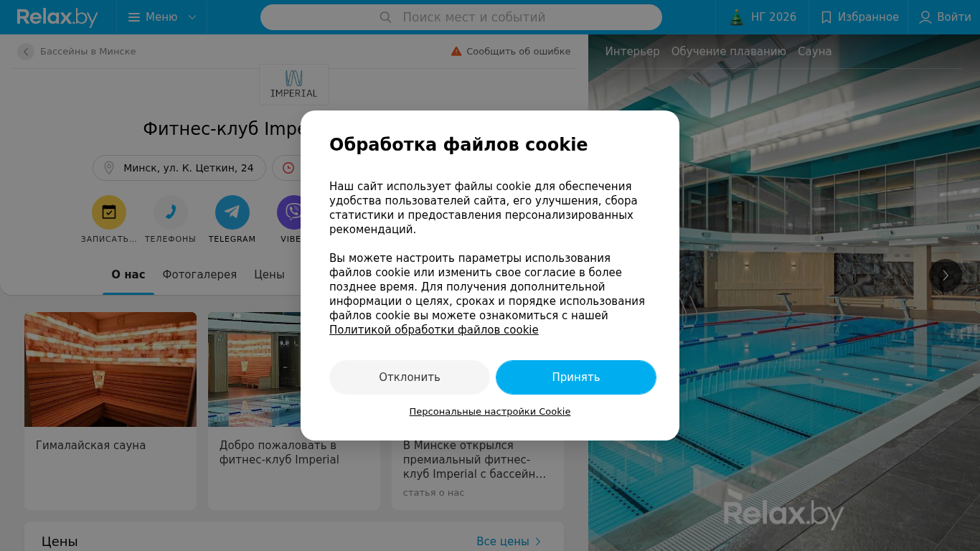Open Политикой обработки файлов cookie link

pos(434,330)
